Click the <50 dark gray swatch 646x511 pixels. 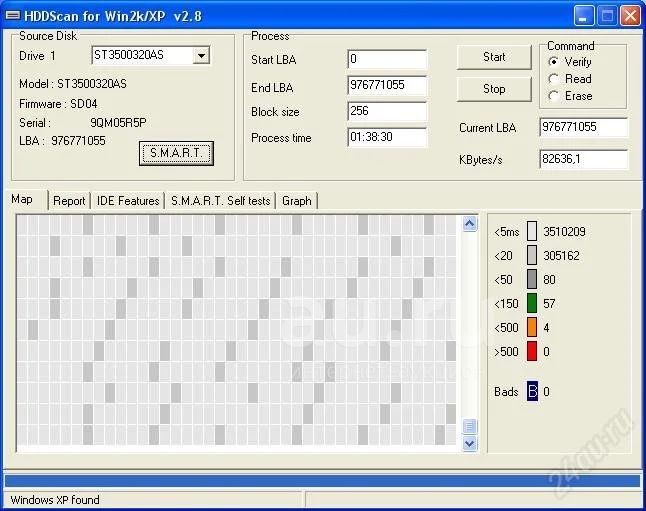pos(532,279)
